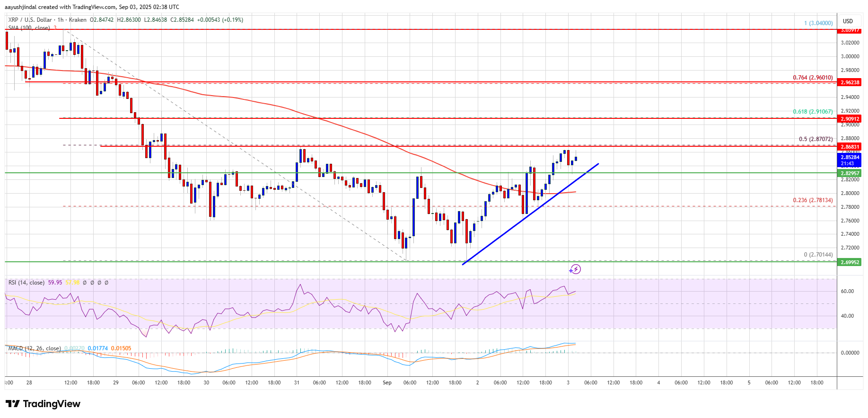The image size is (868, 418).
Task: Click the blue current price label 2.85284
Action: [x=850, y=157]
